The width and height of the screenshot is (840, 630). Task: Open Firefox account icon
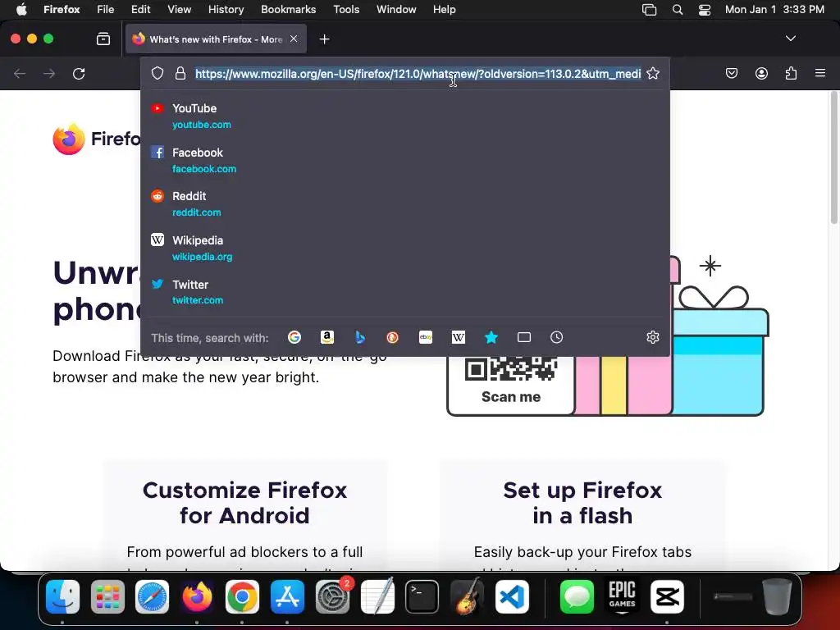pos(761,73)
